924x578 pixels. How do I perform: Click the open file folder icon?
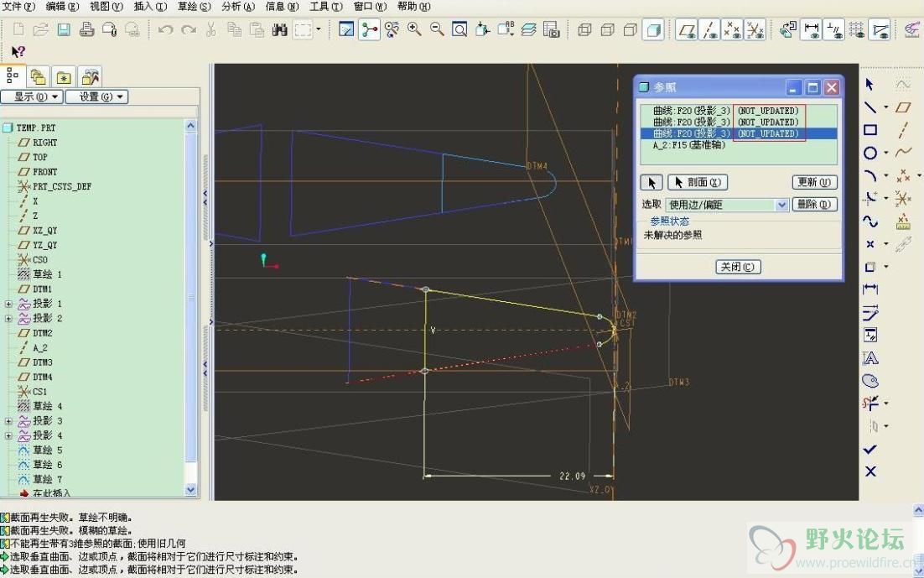coord(40,29)
